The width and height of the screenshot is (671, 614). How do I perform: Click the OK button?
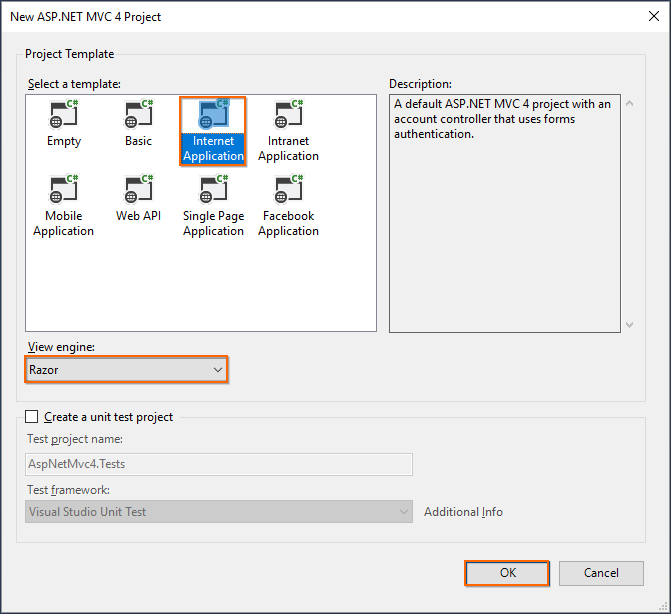pyautogui.click(x=507, y=573)
